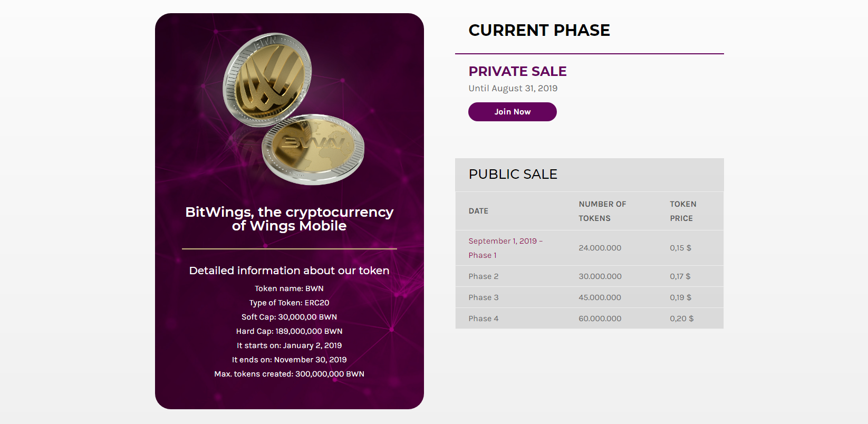Click the upper BWN coin image
868x424 pixels.
[267, 79]
